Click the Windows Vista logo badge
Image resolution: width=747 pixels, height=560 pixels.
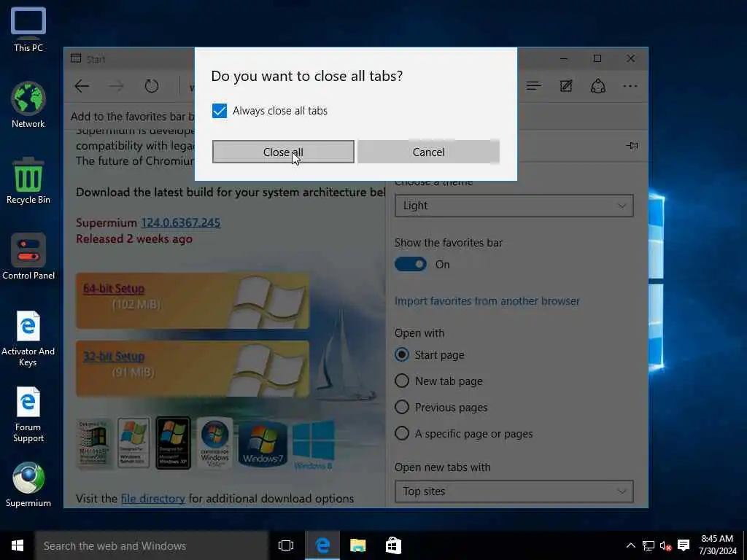pyautogui.click(x=214, y=443)
